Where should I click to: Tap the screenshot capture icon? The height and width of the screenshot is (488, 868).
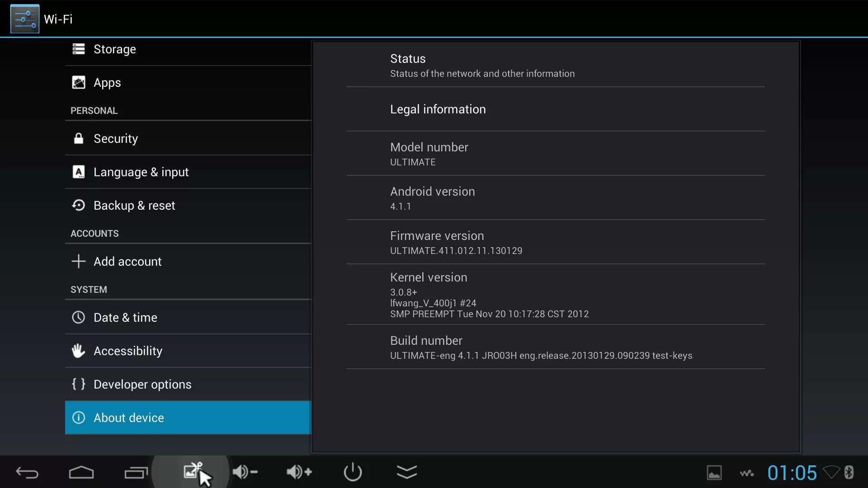click(192, 471)
